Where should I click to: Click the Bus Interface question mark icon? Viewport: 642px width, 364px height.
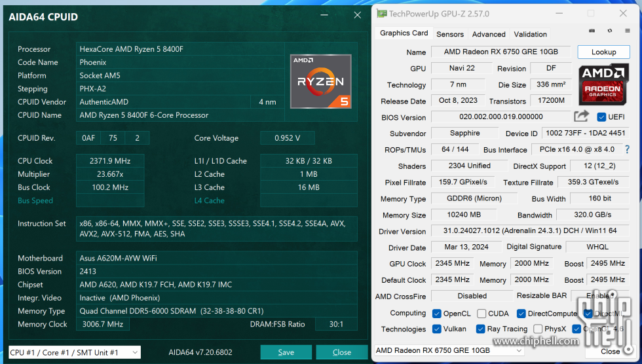tap(627, 149)
